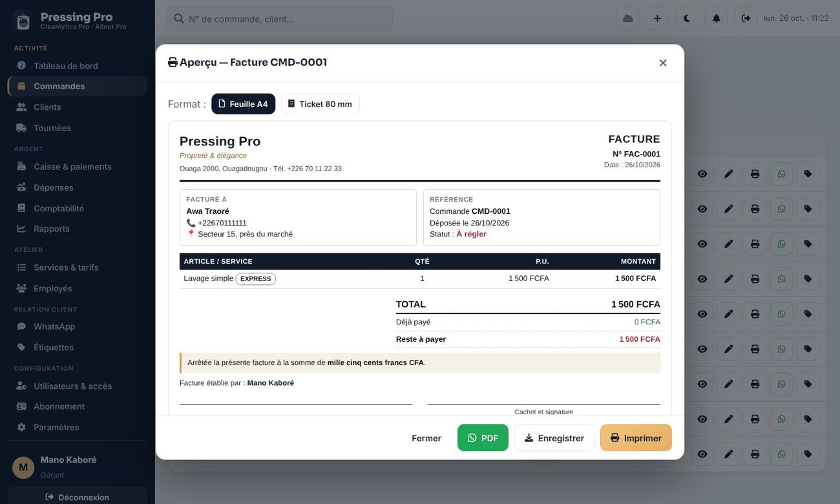Click the Services & tarifs list icon
840x504 pixels.
pyautogui.click(x=21, y=267)
